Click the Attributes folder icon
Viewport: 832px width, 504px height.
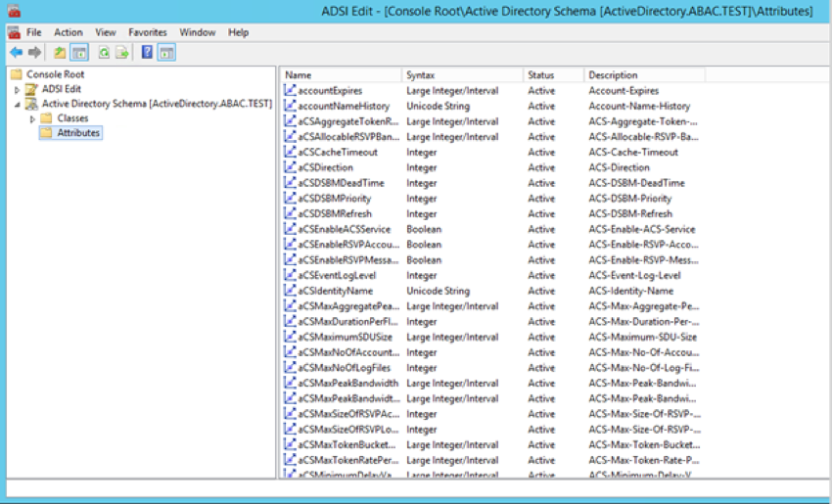(x=47, y=133)
